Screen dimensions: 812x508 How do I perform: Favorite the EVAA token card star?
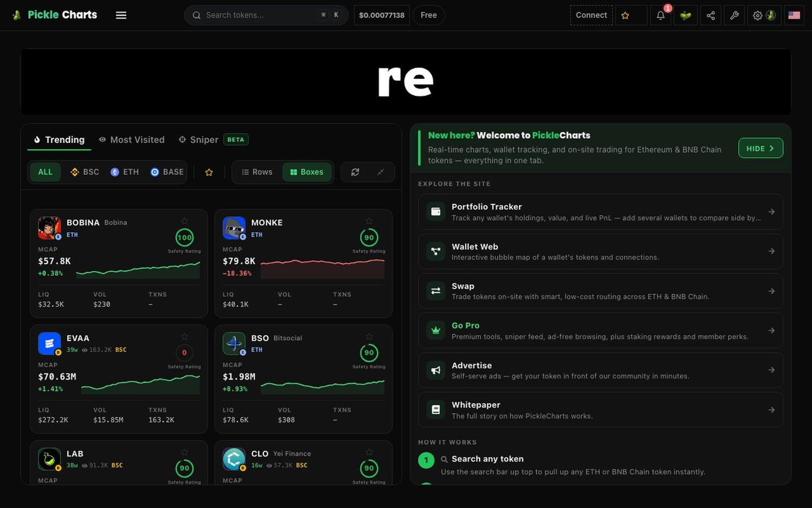coord(184,336)
